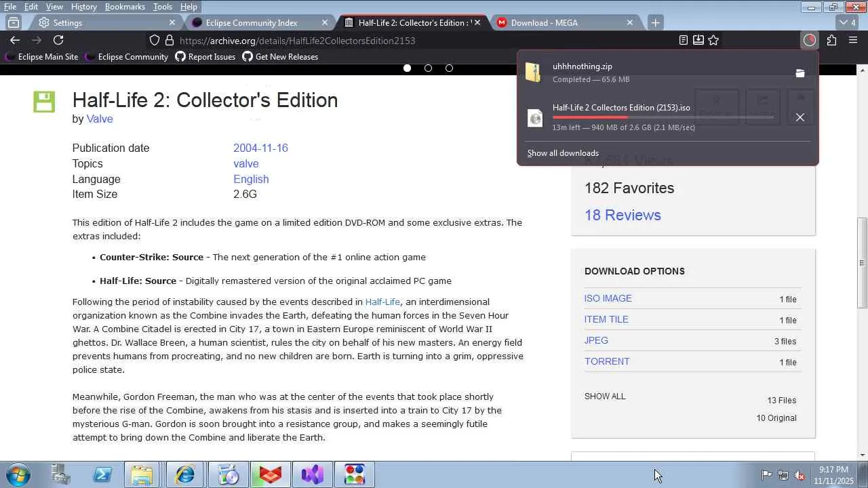Open the valve topic link
Viewport: 868px width, 488px height.
[245, 163]
